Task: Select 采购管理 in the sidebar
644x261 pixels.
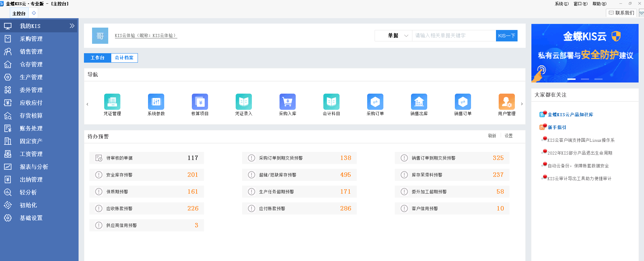Action: coord(39,39)
